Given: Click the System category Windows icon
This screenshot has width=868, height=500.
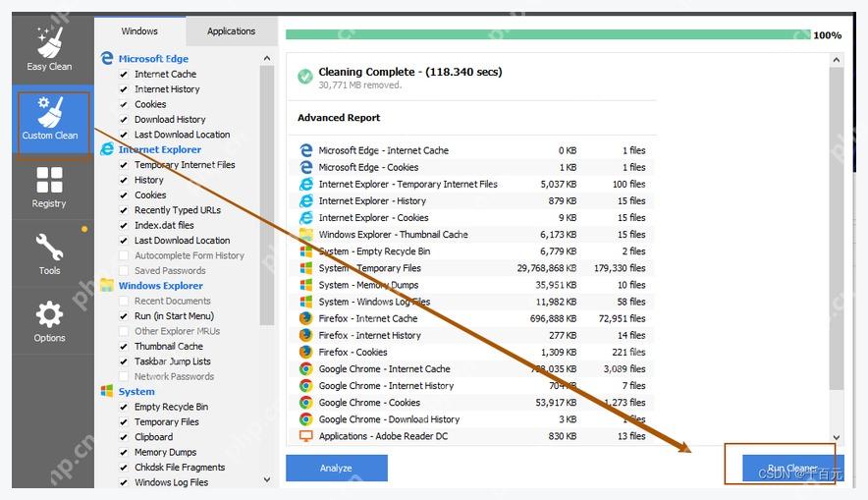Looking at the screenshot, I should [107, 391].
